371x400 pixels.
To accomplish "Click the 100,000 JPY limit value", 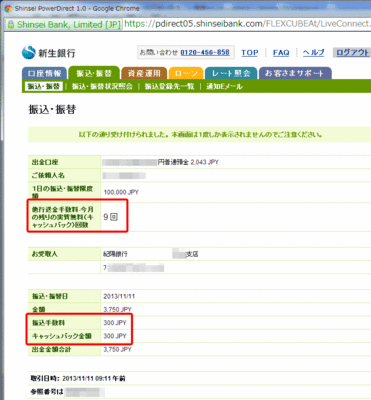I will click(121, 192).
